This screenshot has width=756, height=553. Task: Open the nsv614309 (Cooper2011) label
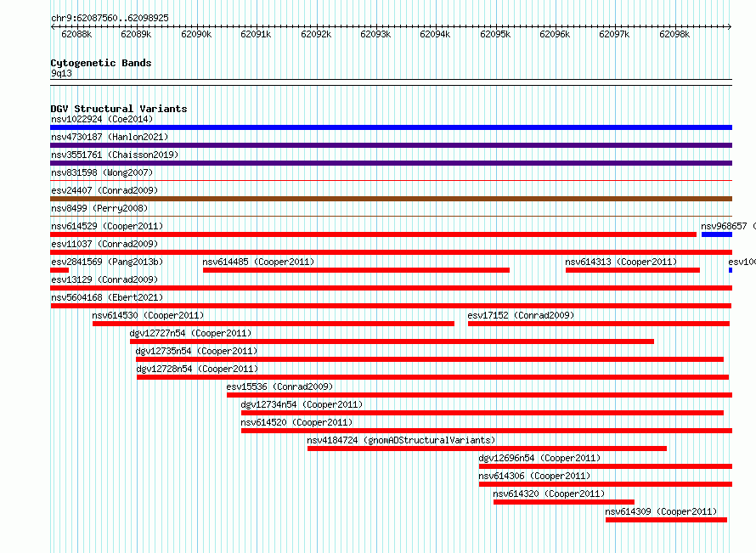pyautogui.click(x=661, y=511)
